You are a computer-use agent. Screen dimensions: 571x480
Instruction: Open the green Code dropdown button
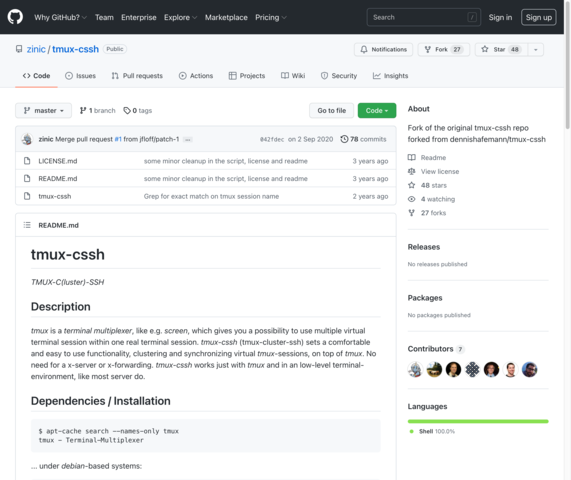377,110
